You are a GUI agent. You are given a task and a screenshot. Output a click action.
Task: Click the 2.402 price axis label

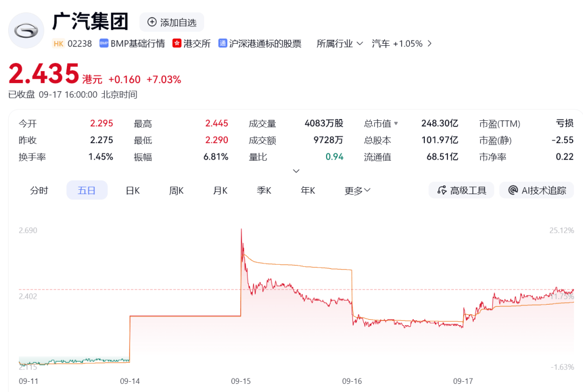pos(28,297)
